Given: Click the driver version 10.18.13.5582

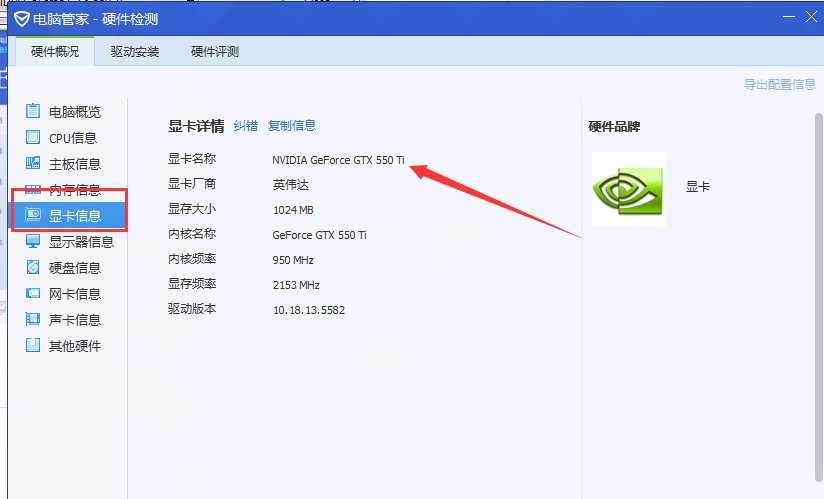Looking at the screenshot, I should tap(309, 310).
